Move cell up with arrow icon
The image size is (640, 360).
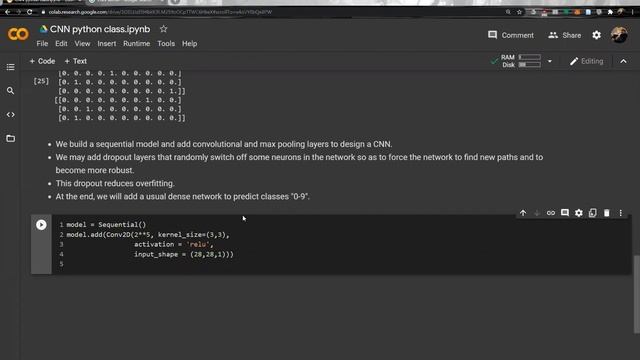523,213
